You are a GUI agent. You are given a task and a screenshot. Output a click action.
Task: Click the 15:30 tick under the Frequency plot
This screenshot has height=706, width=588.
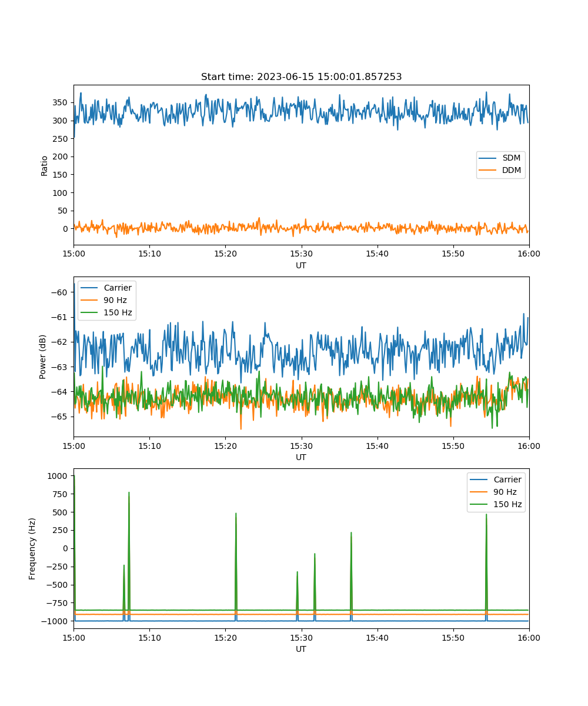coord(301,637)
